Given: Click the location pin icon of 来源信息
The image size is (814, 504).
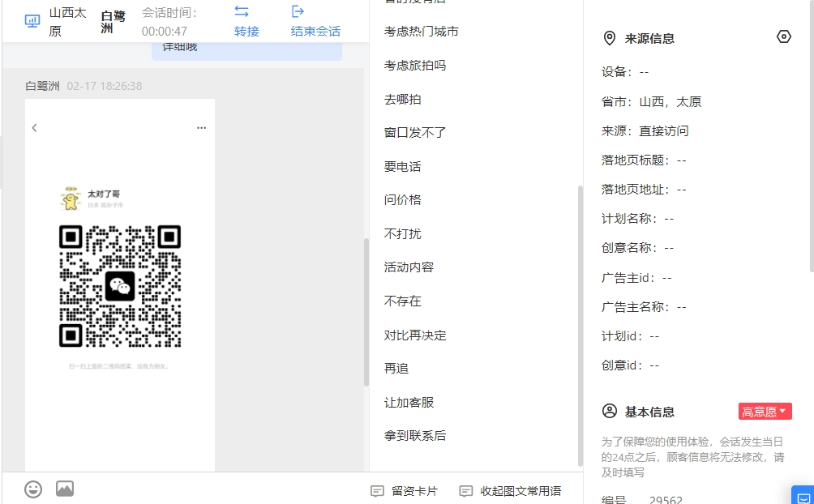Looking at the screenshot, I should point(610,38).
